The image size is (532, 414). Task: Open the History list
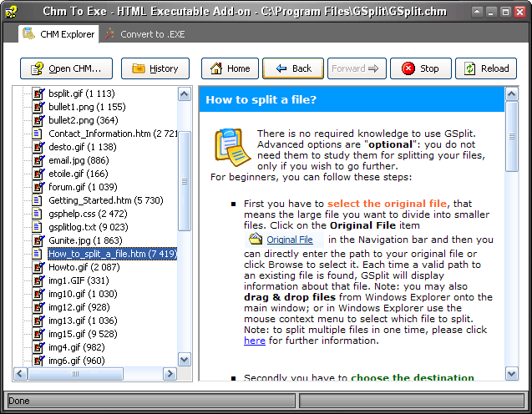[155, 68]
